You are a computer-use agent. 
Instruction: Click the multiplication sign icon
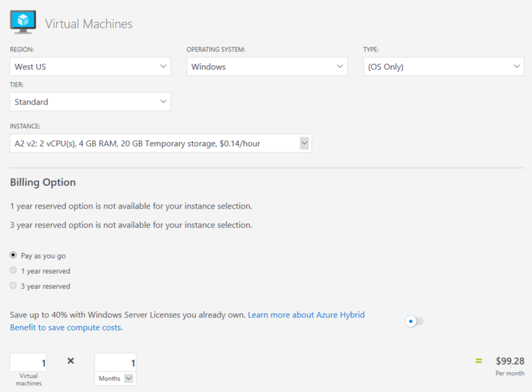(x=70, y=361)
